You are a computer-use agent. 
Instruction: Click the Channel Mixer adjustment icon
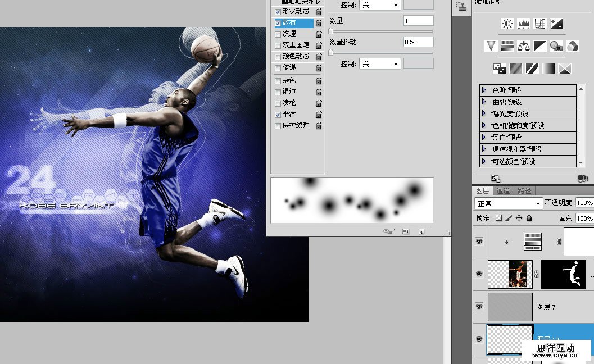pos(573,46)
